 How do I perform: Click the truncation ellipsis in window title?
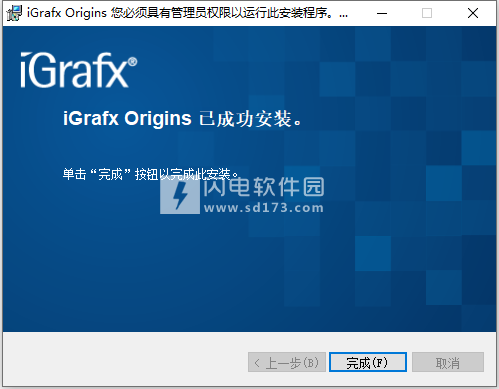point(343,15)
